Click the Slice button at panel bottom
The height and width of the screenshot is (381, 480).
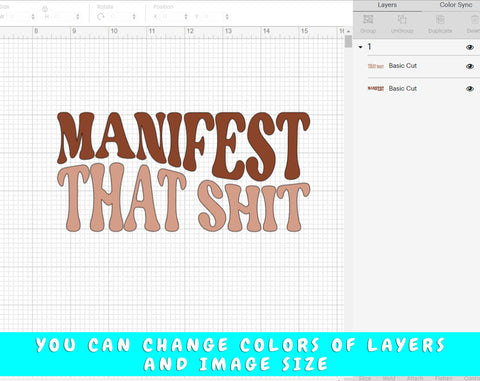click(365, 379)
